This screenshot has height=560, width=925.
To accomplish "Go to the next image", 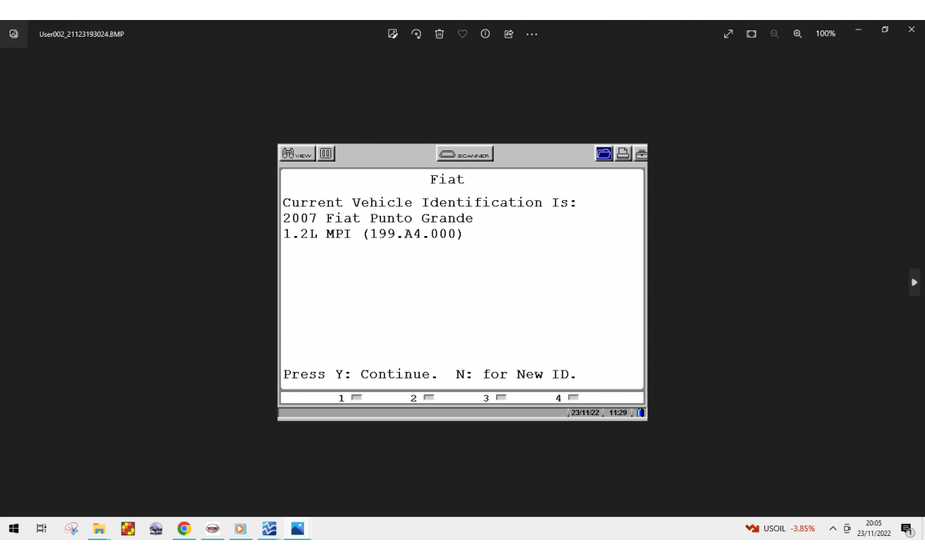I will coord(915,282).
